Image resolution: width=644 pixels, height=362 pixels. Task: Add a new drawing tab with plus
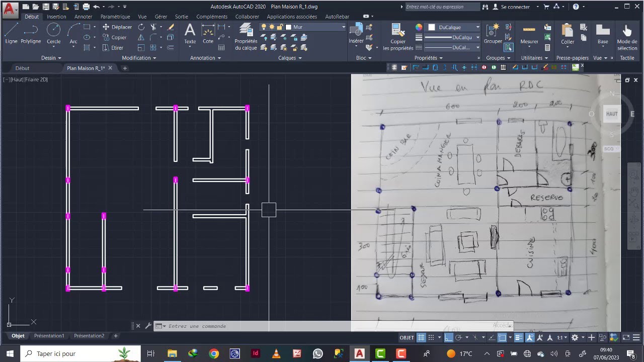125,68
